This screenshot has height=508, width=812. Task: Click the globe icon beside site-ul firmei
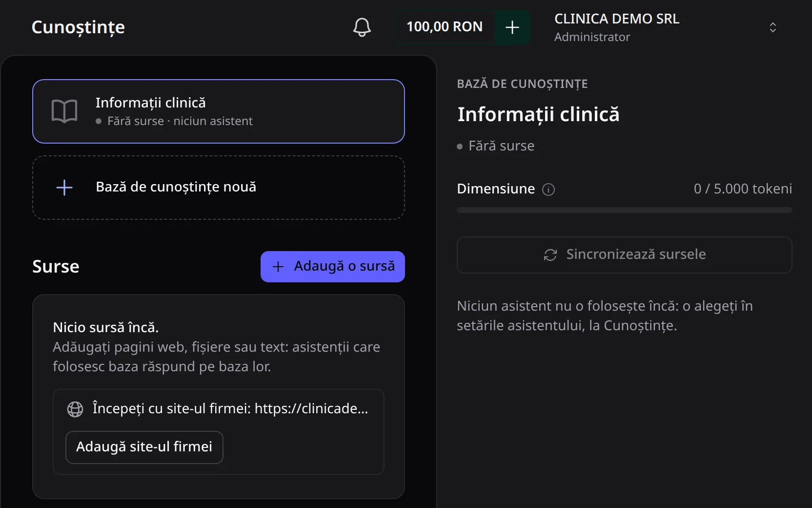(75, 409)
